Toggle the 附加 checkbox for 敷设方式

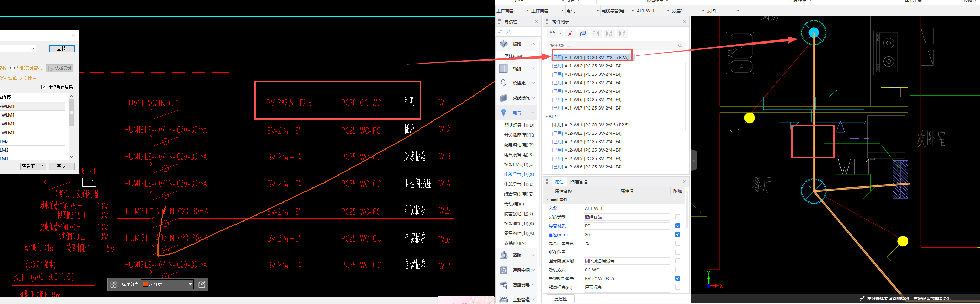coord(678,270)
